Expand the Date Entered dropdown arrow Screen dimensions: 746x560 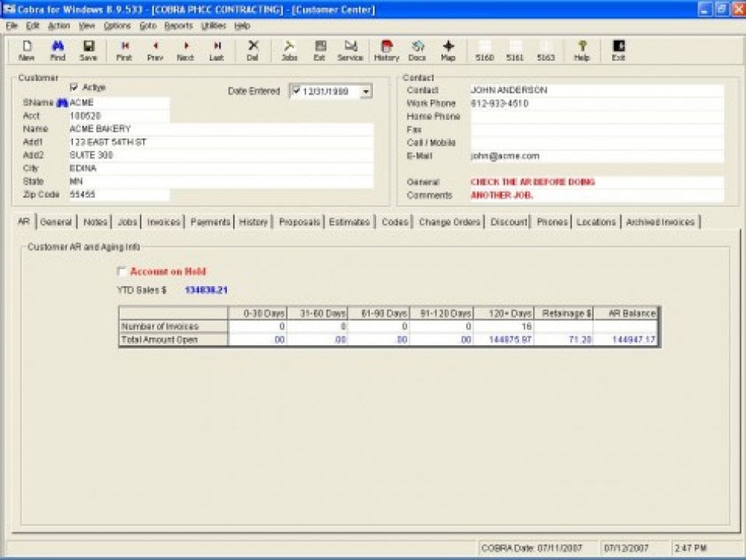(x=366, y=92)
